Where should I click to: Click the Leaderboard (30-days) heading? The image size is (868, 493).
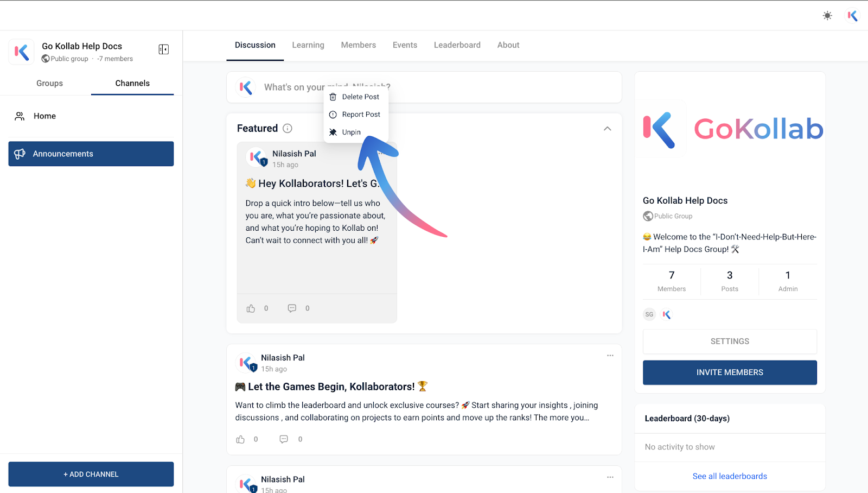(687, 419)
